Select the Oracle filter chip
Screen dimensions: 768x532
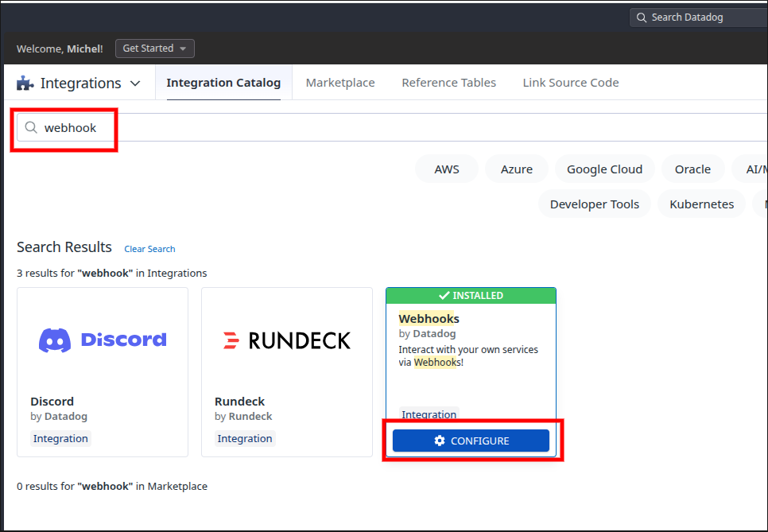(x=692, y=169)
